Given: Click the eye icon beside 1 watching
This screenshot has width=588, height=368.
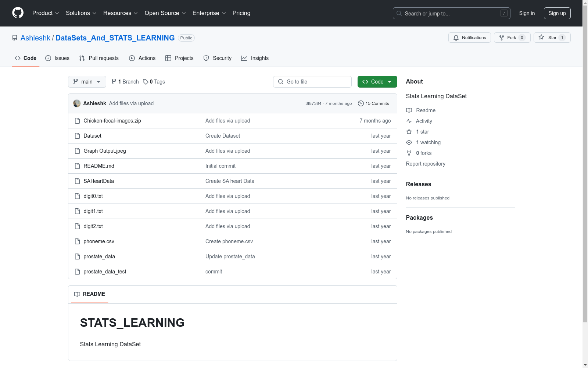Looking at the screenshot, I should [409, 142].
